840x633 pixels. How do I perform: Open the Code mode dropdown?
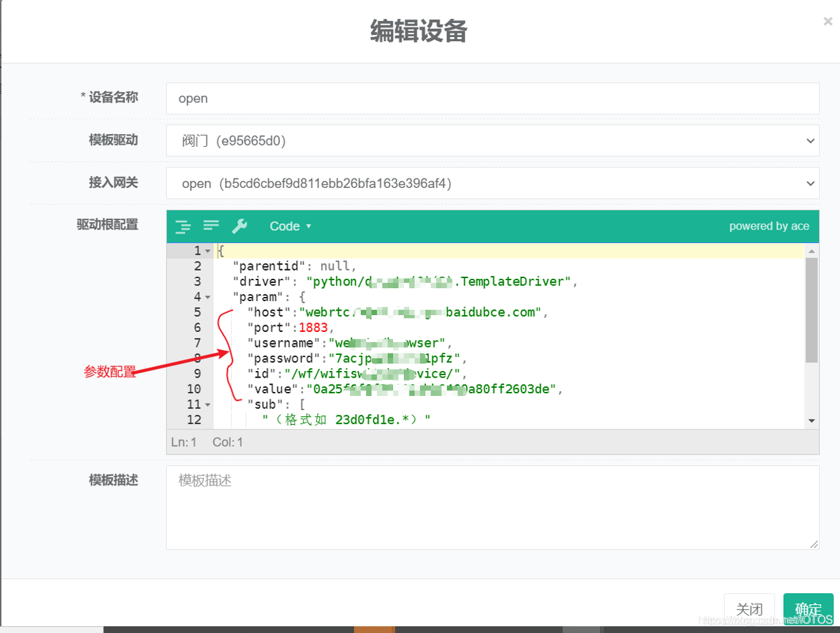tap(290, 226)
